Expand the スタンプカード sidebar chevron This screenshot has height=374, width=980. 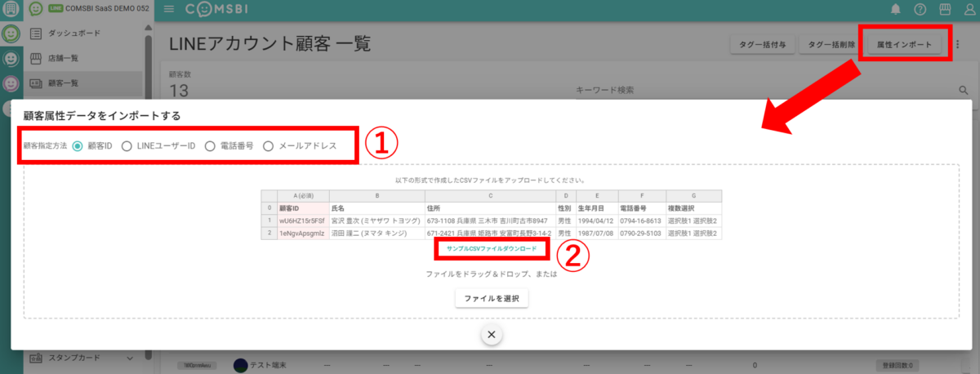(130, 358)
